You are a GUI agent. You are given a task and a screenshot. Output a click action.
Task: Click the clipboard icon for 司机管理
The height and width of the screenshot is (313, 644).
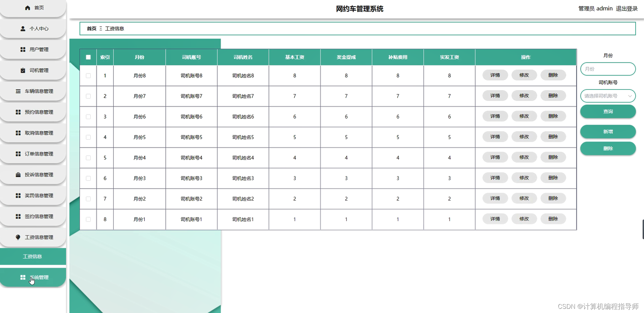(x=23, y=70)
